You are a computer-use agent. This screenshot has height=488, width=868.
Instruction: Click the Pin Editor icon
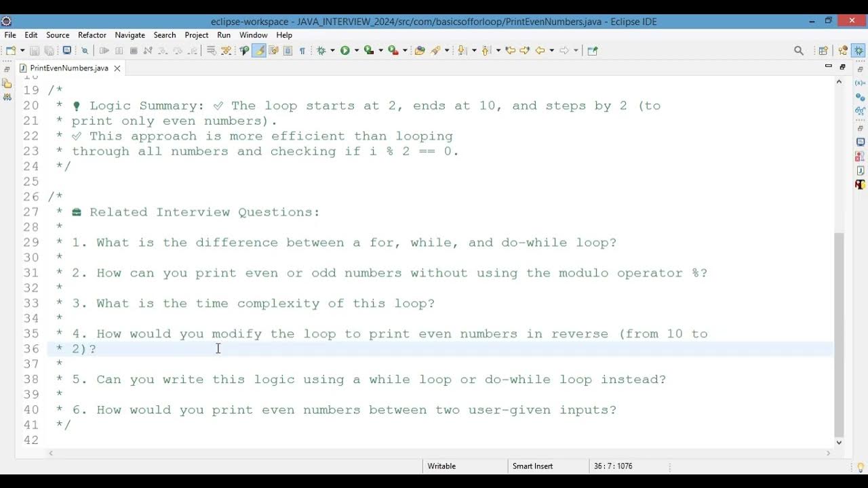pos(593,50)
